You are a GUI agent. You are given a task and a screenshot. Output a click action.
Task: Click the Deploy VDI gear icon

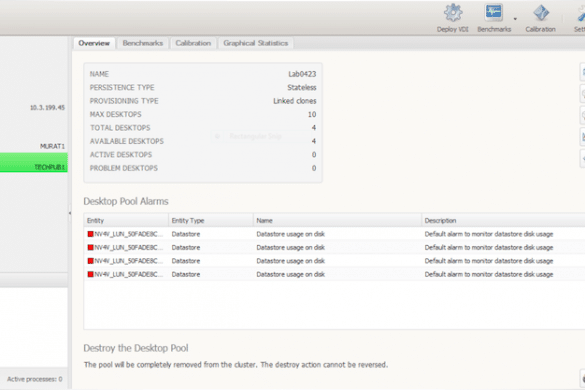pos(453,13)
